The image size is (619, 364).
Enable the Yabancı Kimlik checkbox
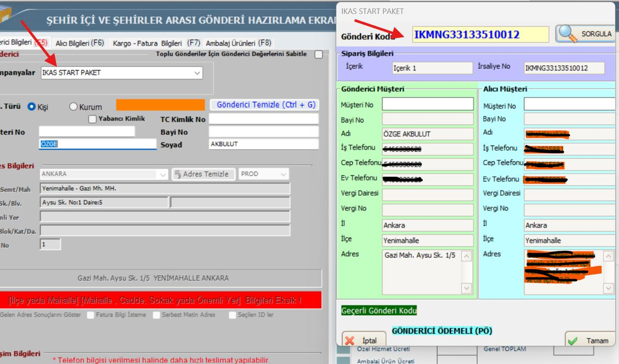[92, 119]
